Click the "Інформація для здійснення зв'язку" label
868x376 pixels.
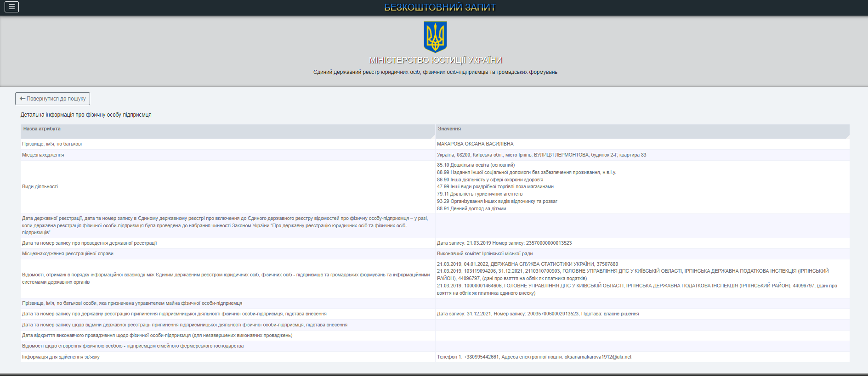click(61, 357)
